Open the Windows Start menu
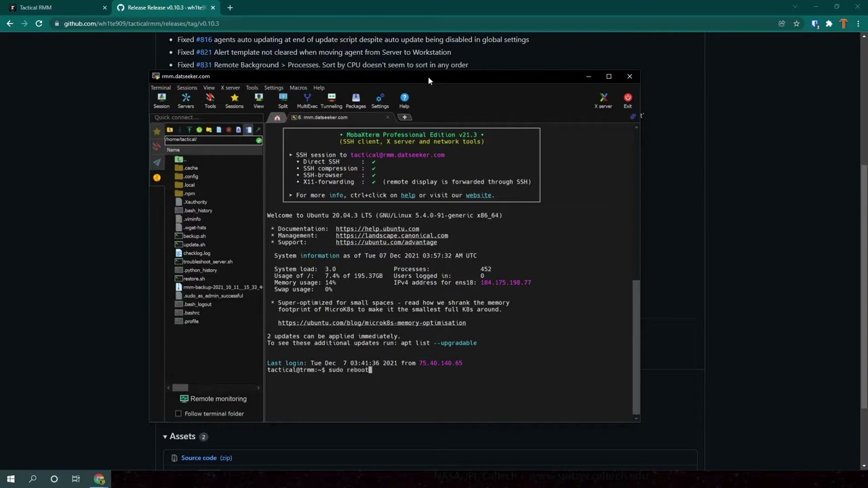The width and height of the screenshot is (868, 488). point(11,479)
